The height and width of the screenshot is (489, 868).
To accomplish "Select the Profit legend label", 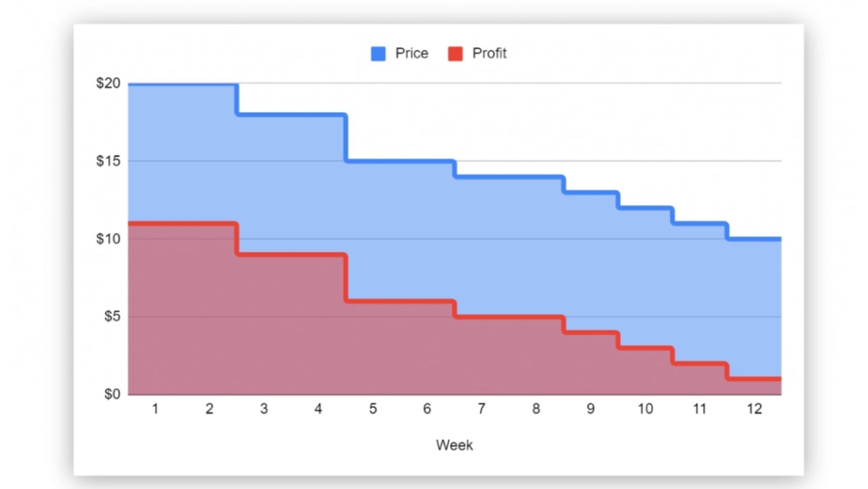I will 489,53.
